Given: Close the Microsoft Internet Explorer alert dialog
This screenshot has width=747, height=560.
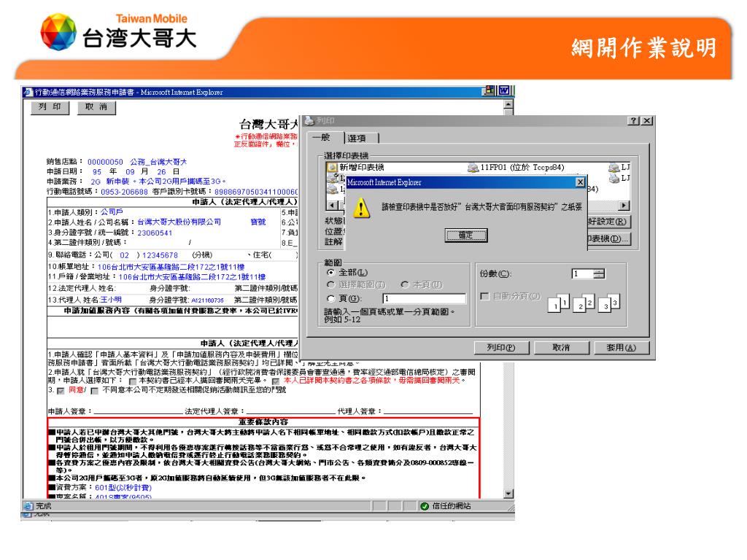Looking at the screenshot, I should [x=580, y=182].
